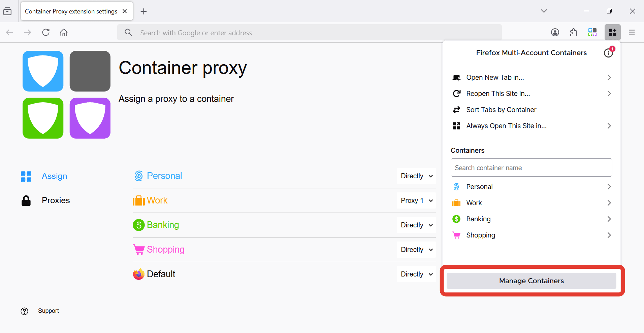Click the Container Proxy extension toolbar icon

click(x=592, y=32)
